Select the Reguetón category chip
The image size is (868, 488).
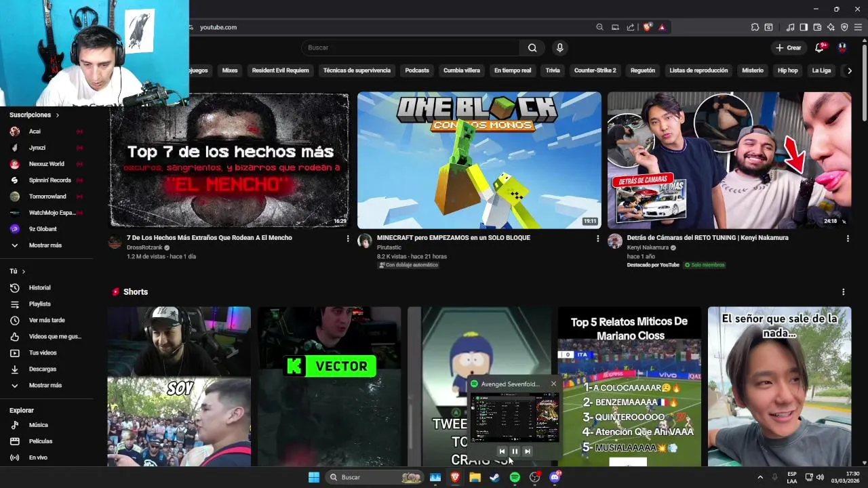[643, 70]
